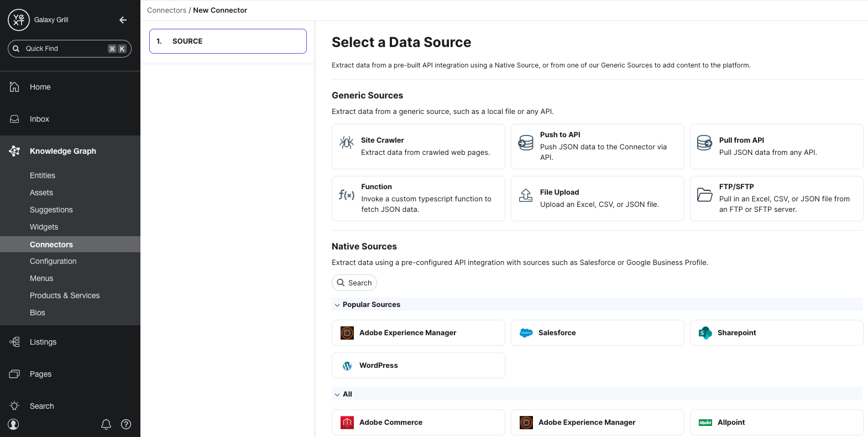The width and height of the screenshot is (868, 437).
Task: Click the Home label in sidebar
Action: pyautogui.click(x=40, y=87)
